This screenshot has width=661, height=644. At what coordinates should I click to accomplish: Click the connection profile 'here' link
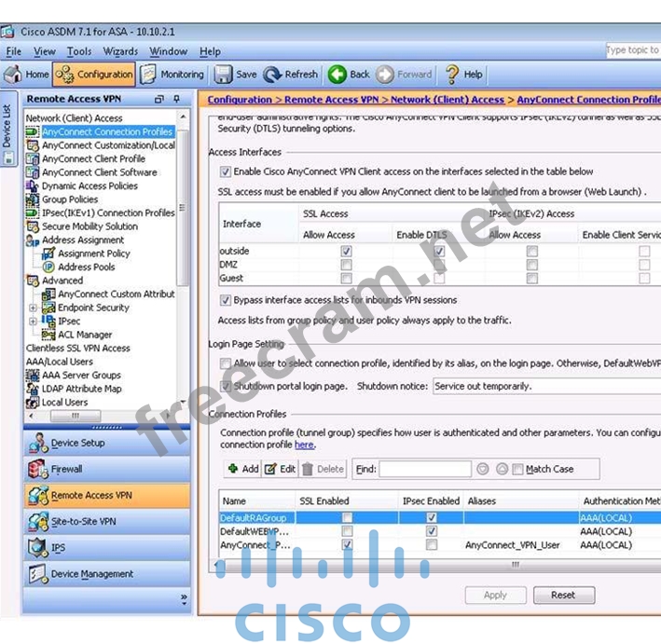[x=305, y=445]
